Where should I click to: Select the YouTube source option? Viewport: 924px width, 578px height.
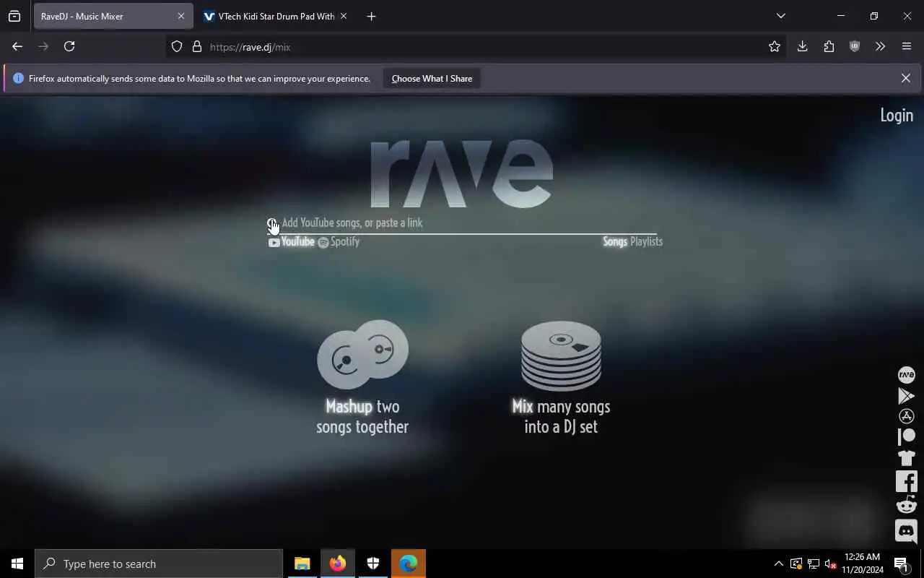[292, 242]
